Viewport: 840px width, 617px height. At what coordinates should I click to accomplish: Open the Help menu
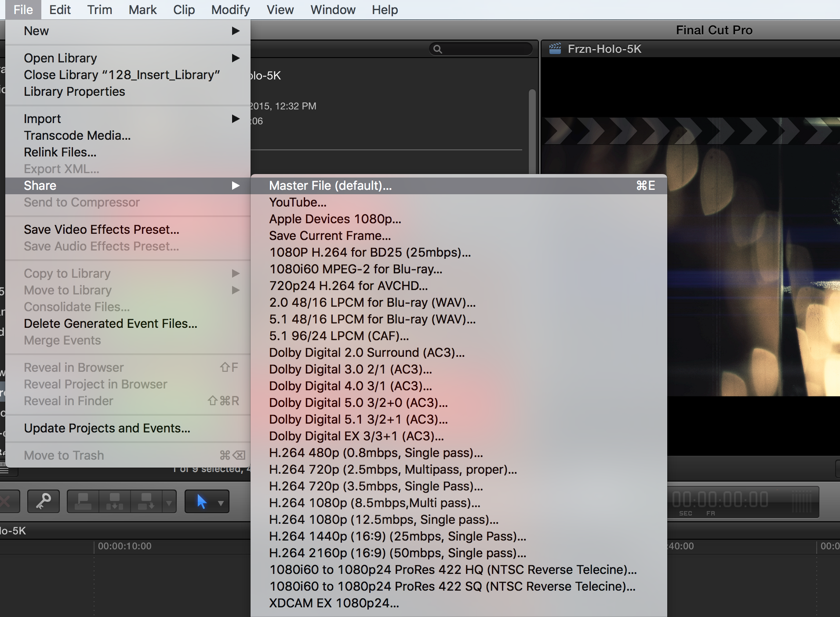coord(385,10)
